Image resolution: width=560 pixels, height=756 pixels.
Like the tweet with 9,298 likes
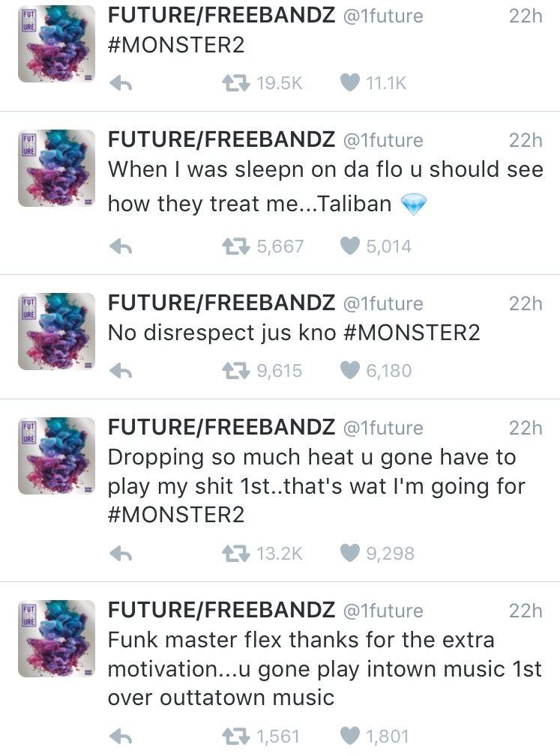tap(350, 554)
